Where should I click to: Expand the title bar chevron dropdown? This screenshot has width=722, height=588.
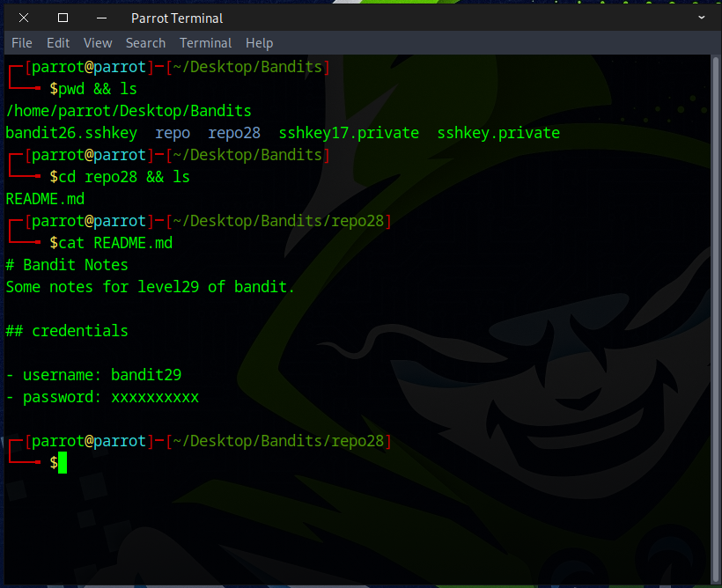pyautogui.click(x=701, y=18)
